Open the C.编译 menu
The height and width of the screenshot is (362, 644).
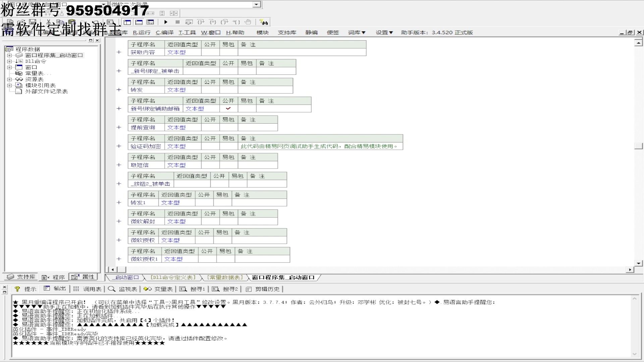coord(164,33)
